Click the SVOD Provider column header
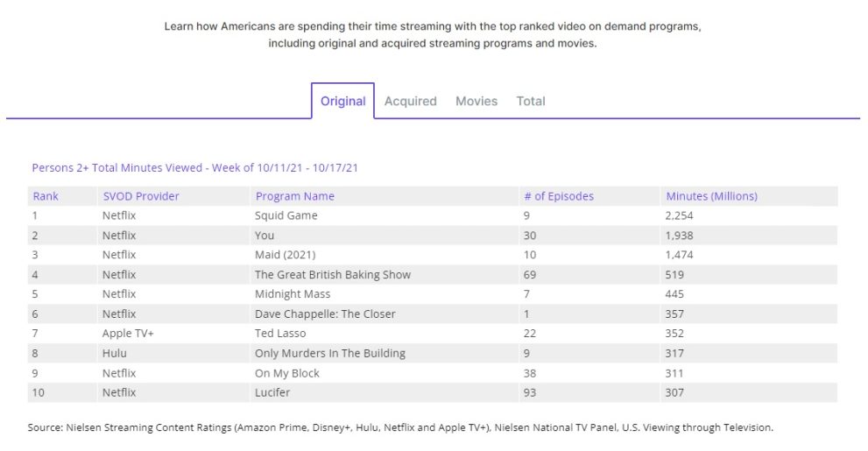This screenshot has width=868, height=451. coord(140,196)
